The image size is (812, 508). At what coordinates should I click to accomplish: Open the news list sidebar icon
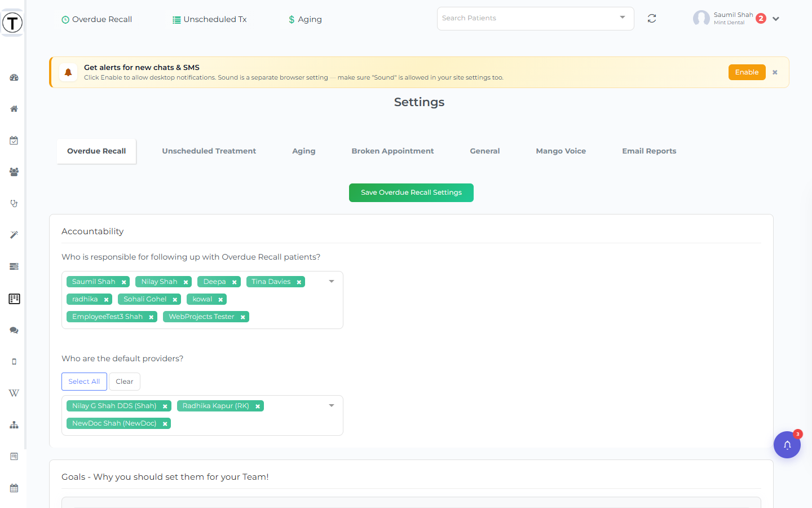click(14, 456)
